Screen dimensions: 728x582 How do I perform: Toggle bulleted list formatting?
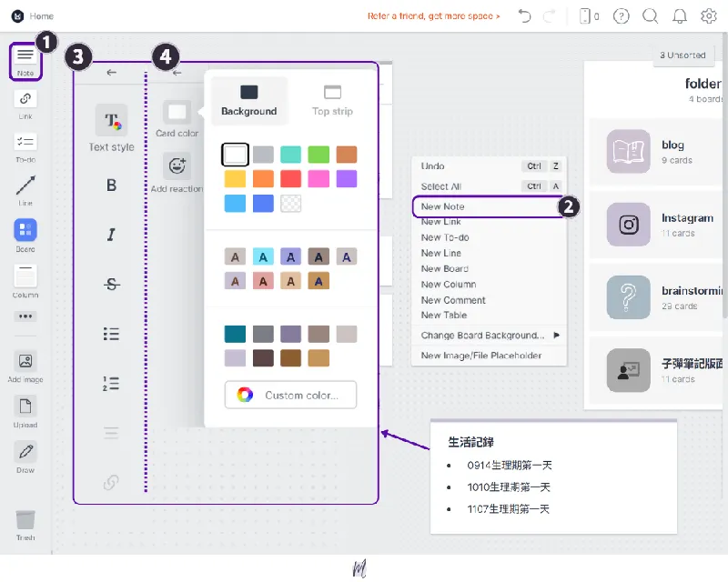point(111,334)
